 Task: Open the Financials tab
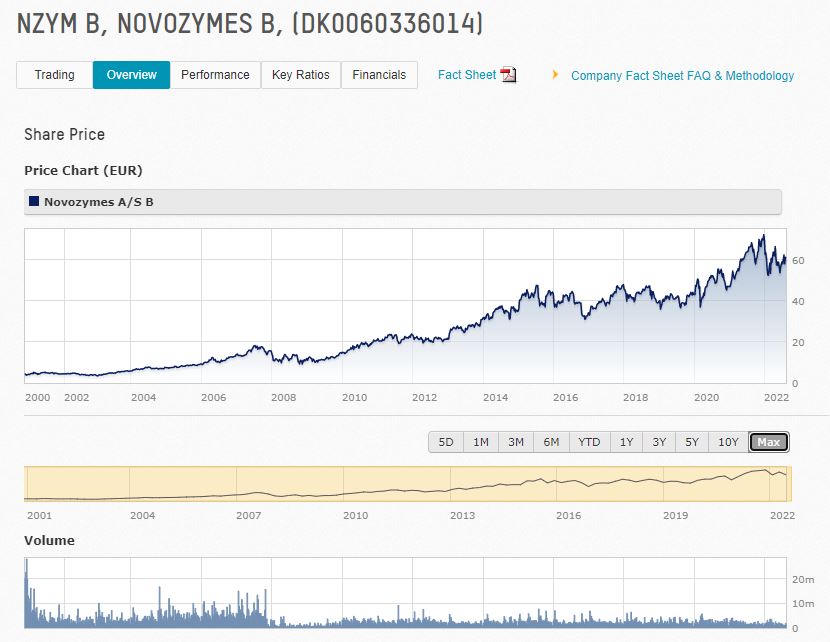click(379, 74)
